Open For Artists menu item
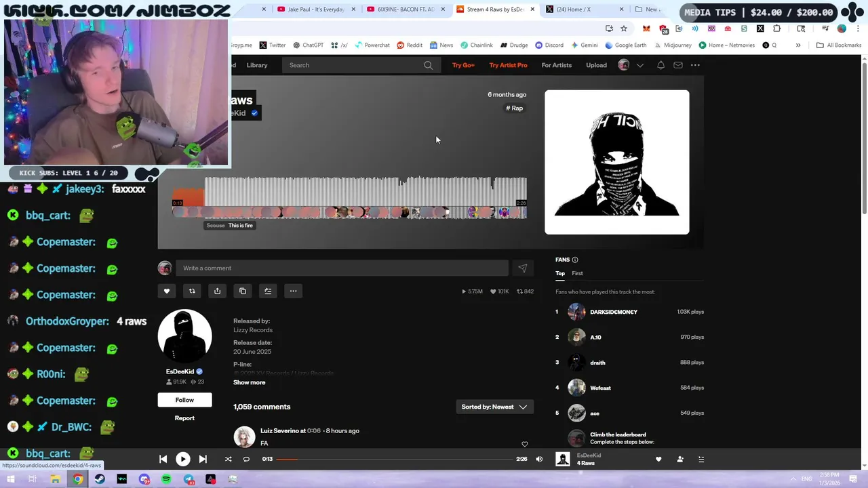Viewport: 868px width, 488px height. coord(557,65)
